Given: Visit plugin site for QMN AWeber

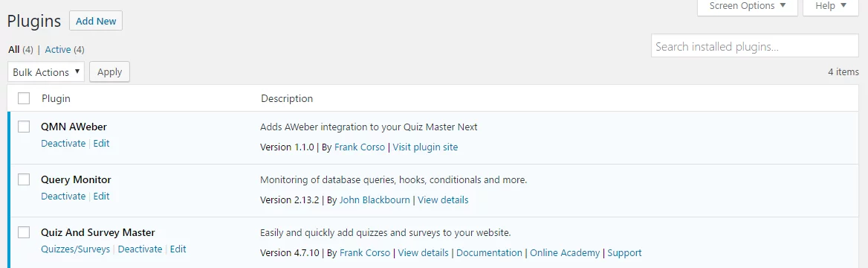Looking at the screenshot, I should 425,147.
